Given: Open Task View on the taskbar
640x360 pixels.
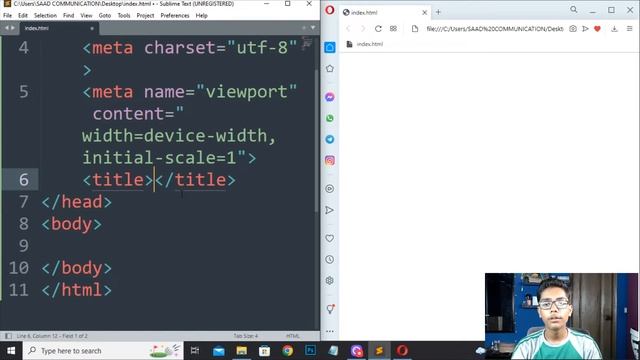Looking at the screenshot, I should coord(195,351).
